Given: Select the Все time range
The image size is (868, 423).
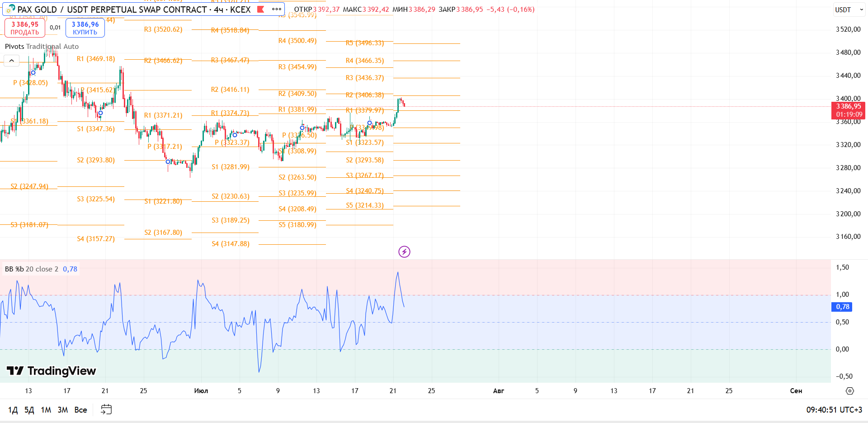Looking at the screenshot, I should tap(81, 410).
